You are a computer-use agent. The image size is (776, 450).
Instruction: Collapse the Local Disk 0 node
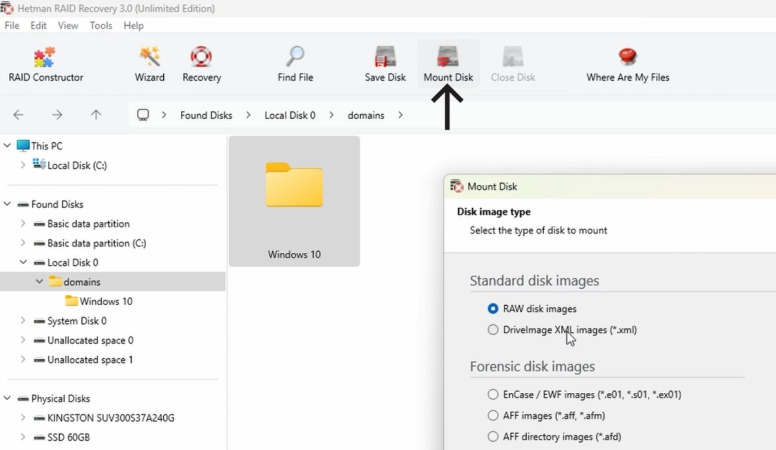[x=23, y=262]
